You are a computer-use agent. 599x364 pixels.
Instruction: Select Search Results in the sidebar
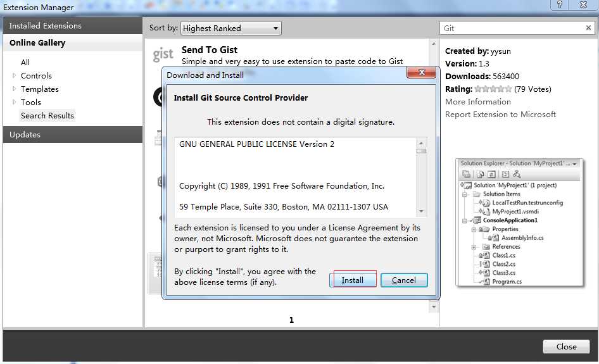tap(47, 115)
